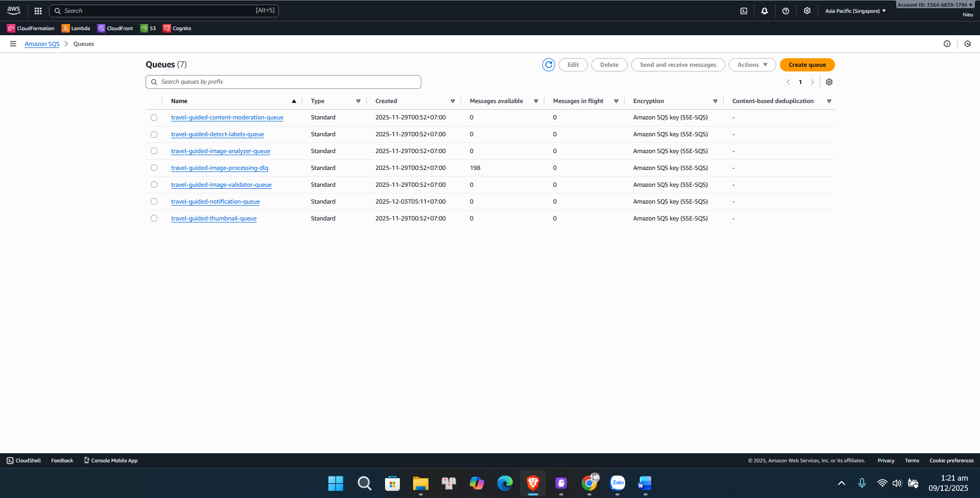Click the Create queue button
980x498 pixels.
click(806, 65)
